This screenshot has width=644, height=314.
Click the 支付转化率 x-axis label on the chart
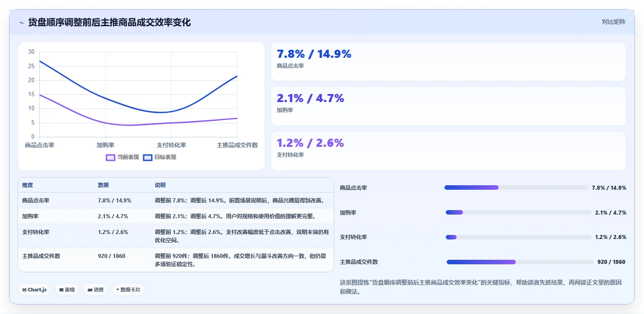click(x=171, y=145)
